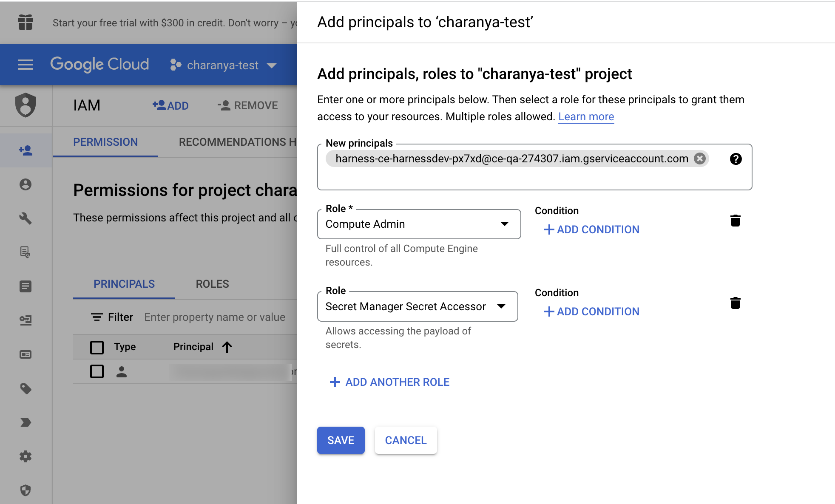Click the Principal column header text
The width and height of the screenshot is (835, 504).
[193, 347]
